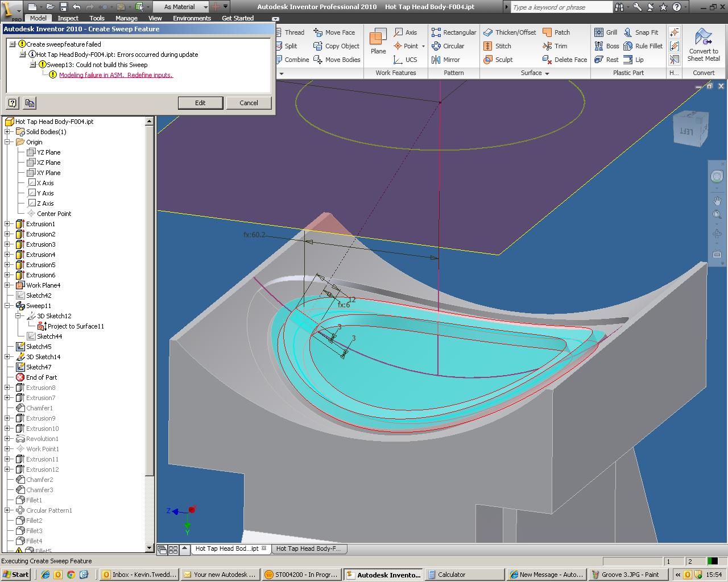Screen dimensions: 728x582
Task: Select the work Axis tool
Action: 406,32
